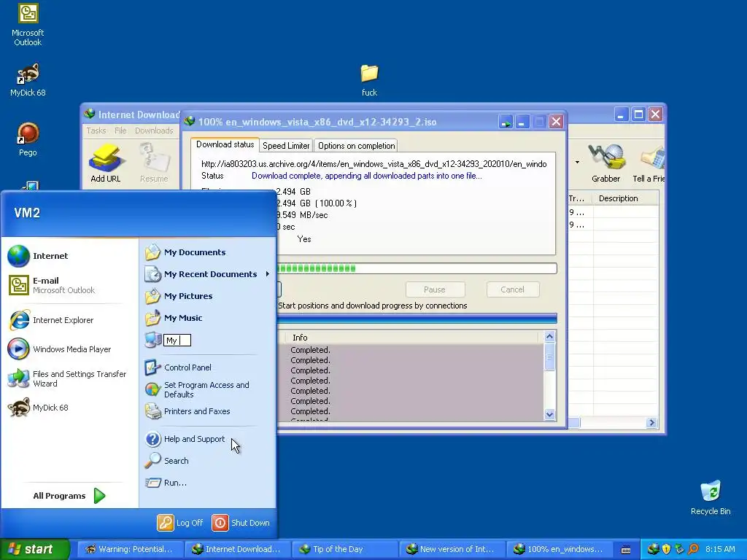
Task: Click the Resume toolbar button in IDM
Action: (x=154, y=163)
